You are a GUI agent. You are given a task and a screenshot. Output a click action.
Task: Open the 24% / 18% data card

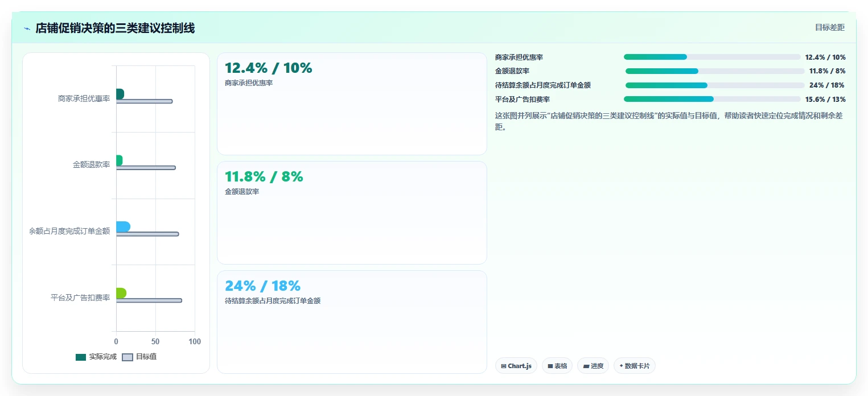point(352,322)
